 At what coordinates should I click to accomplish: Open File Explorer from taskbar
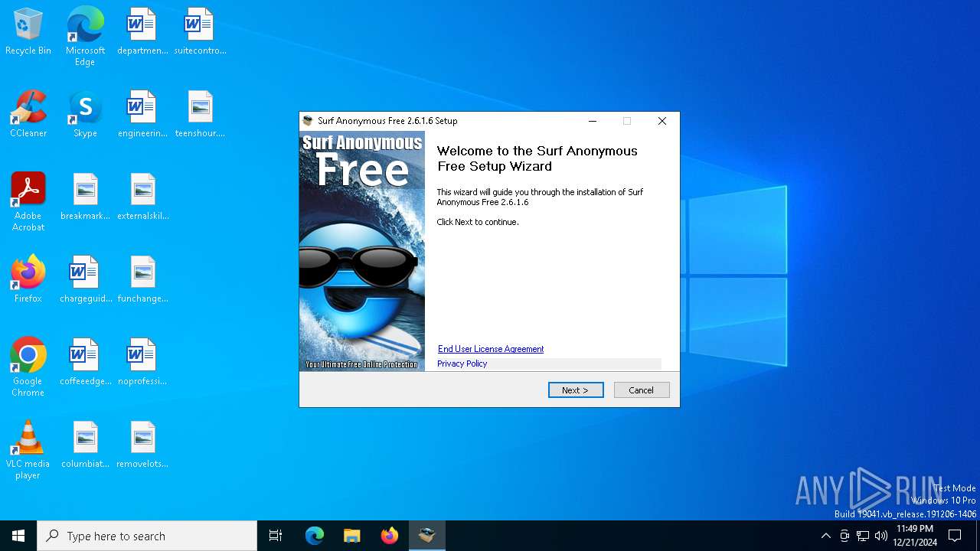coord(352,536)
